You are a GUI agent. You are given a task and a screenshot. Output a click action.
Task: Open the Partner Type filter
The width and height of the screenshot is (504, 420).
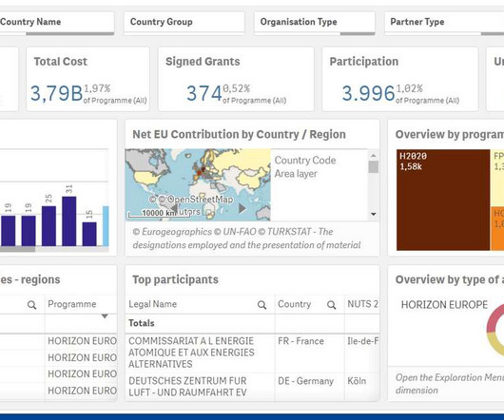pos(444,22)
